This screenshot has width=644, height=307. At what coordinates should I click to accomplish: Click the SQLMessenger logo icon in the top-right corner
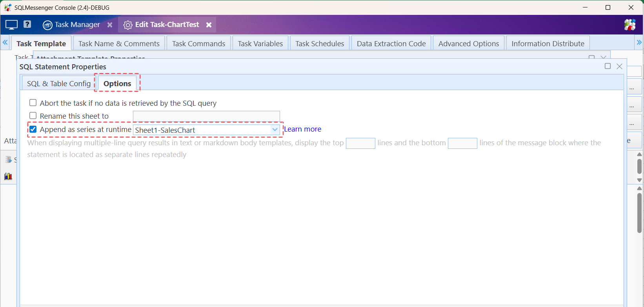click(630, 25)
